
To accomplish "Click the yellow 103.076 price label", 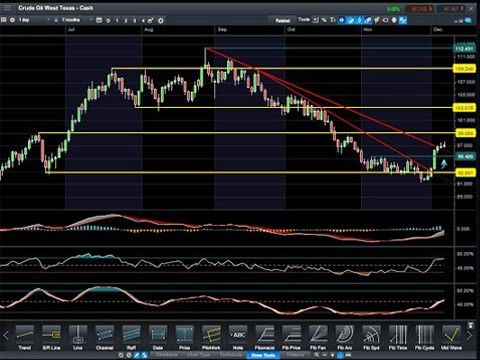I will point(465,108).
